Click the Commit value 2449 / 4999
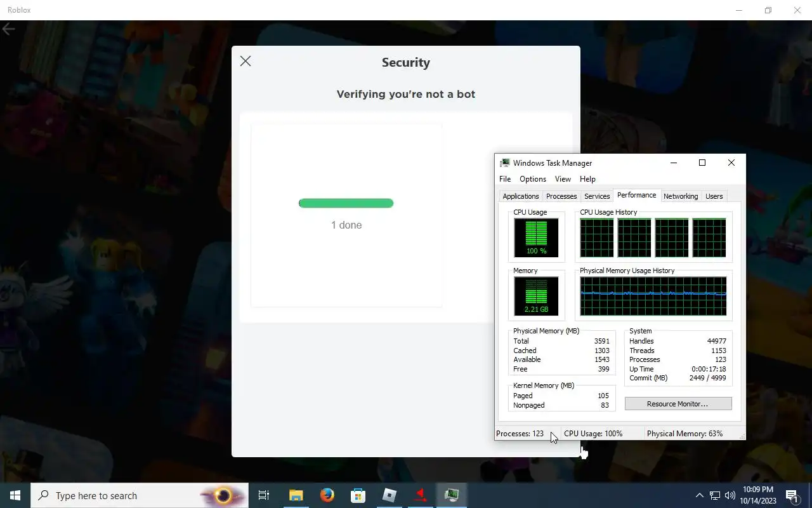This screenshot has height=508, width=812. click(x=708, y=378)
